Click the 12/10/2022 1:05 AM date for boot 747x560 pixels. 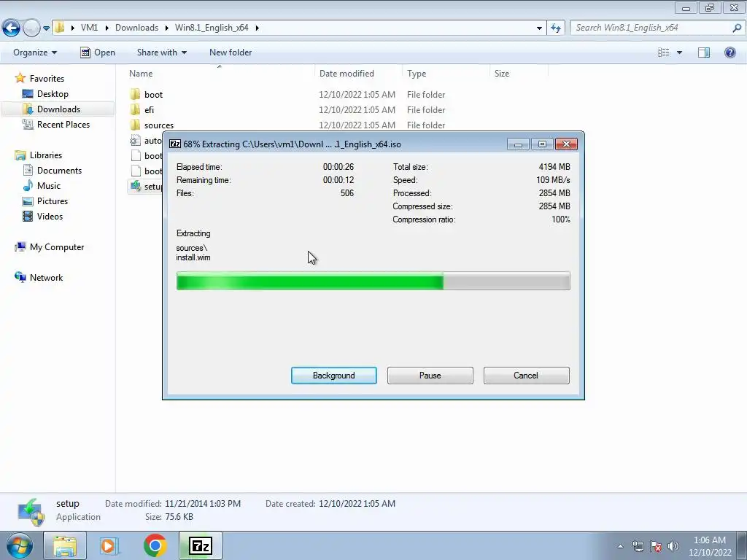[357, 94]
